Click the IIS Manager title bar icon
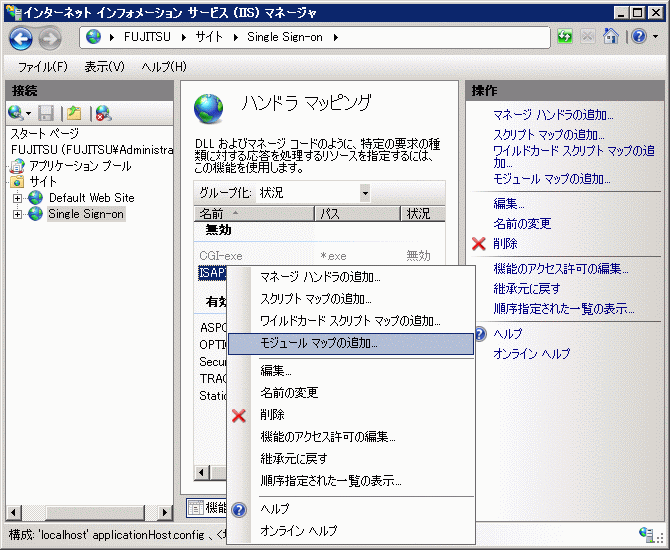 tap(13, 13)
